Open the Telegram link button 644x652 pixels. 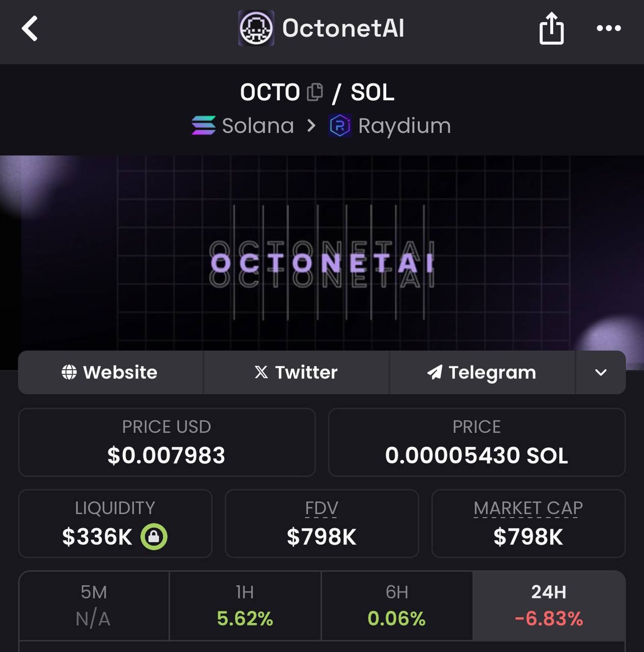[x=482, y=372]
